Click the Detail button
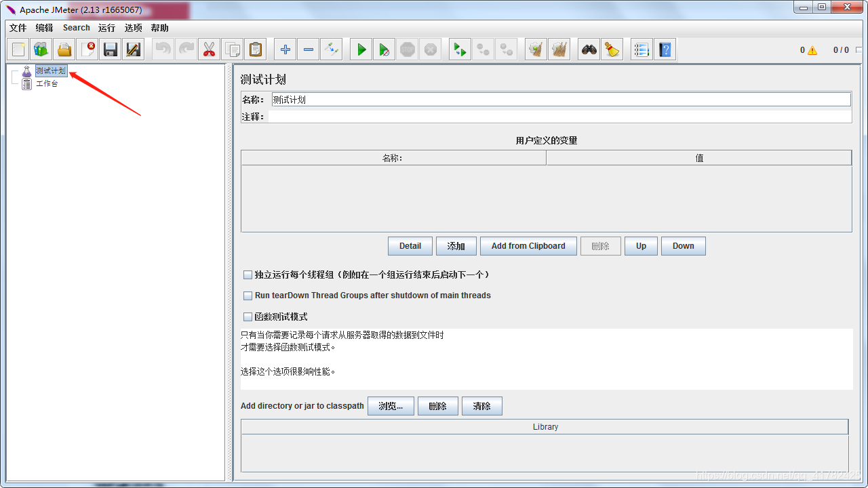The image size is (868, 488). (x=410, y=246)
